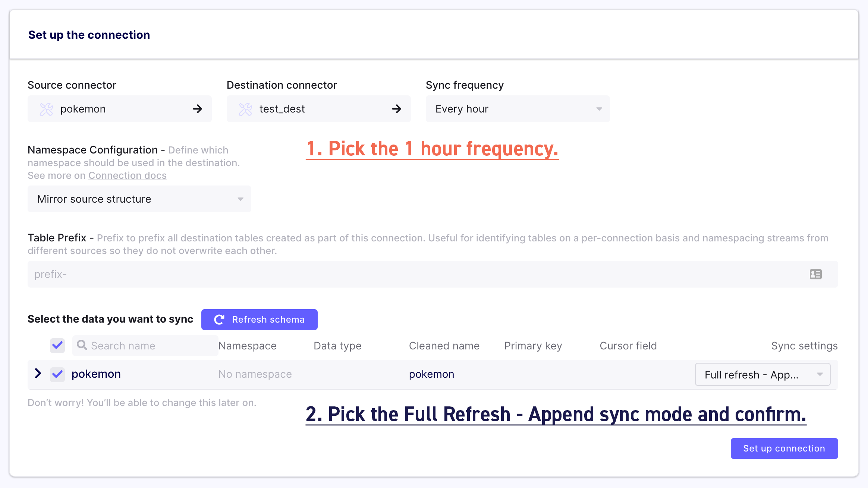Uncheck the pokemon stream checkbox
868x488 pixels.
click(x=57, y=374)
